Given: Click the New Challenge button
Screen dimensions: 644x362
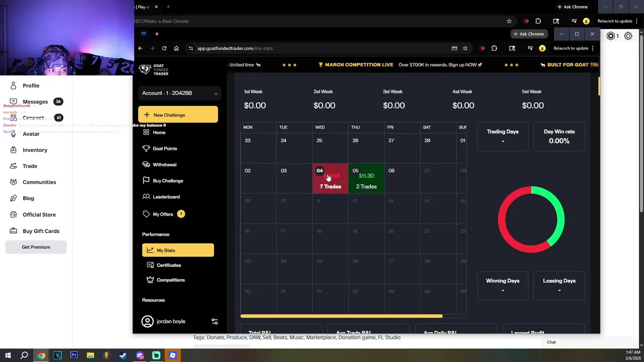Looking at the screenshot, I should click(x=178, y=115).
